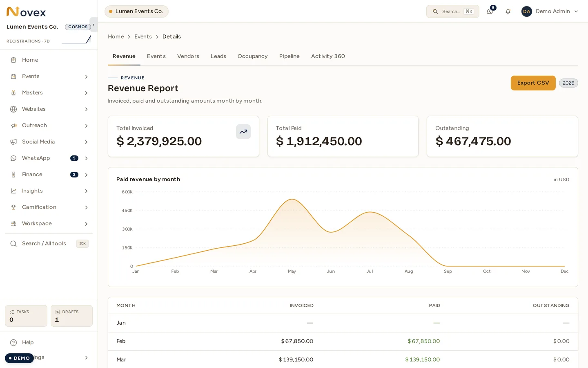Click the Finance receipt icon
The width and height of the screenshot is (588, 368).
tap(13, 175)
